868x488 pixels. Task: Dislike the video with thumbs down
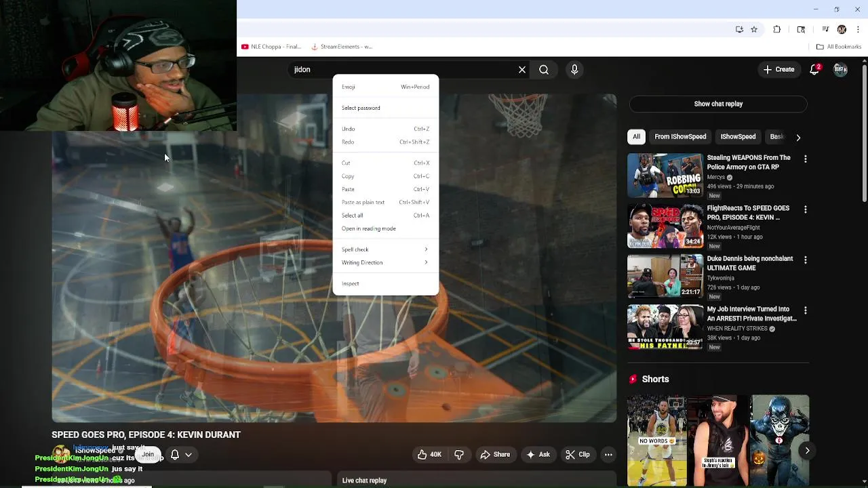coord(459,454)
